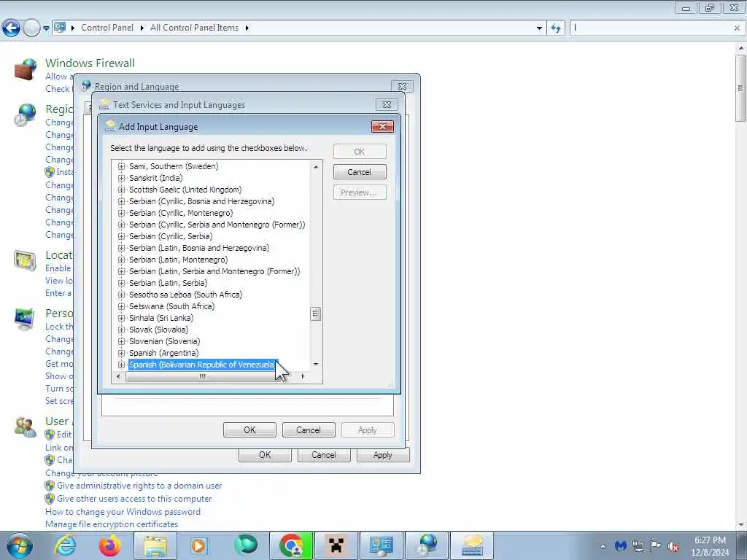The height and width of the screenshot is (560, 747).
Task: Open the recent pages dropdown arrow
Action: (x=46, y=28)
